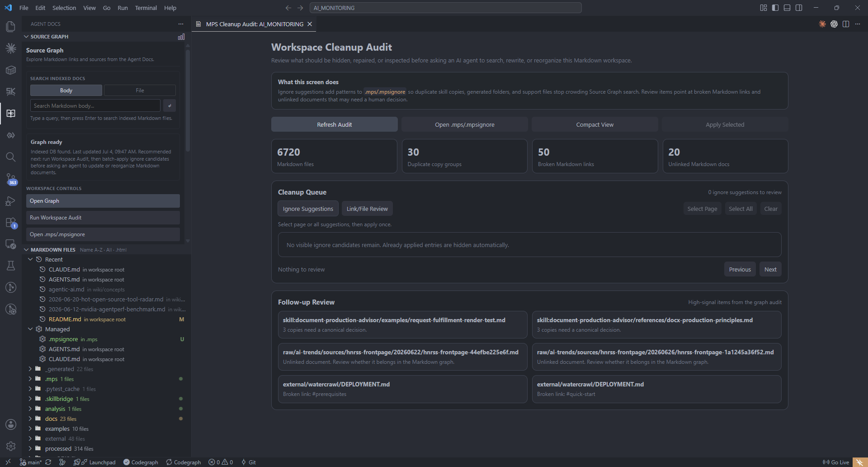Click Run Workspace Audit button

click(103, 218)
